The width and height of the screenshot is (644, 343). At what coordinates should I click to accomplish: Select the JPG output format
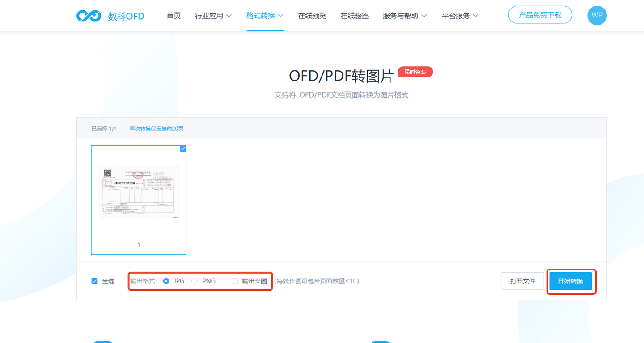pyautogui.click(x=166, y=281)
